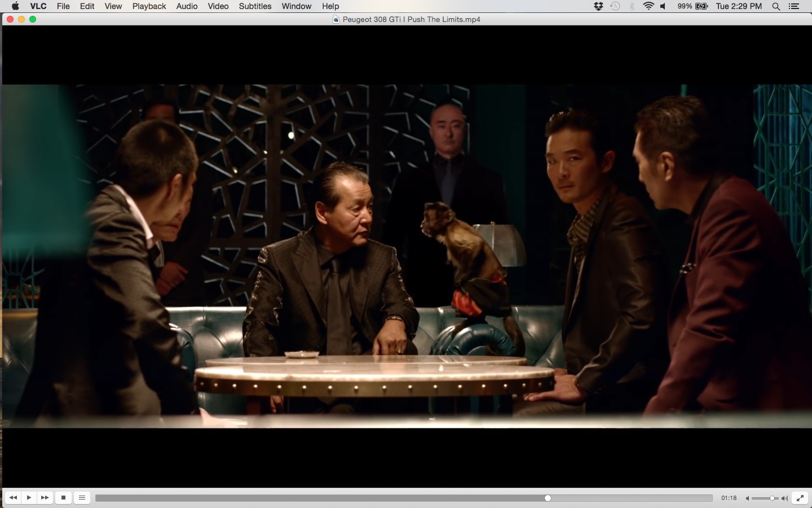
Task: Open the Edit menu
Action: tap(87, 6)
